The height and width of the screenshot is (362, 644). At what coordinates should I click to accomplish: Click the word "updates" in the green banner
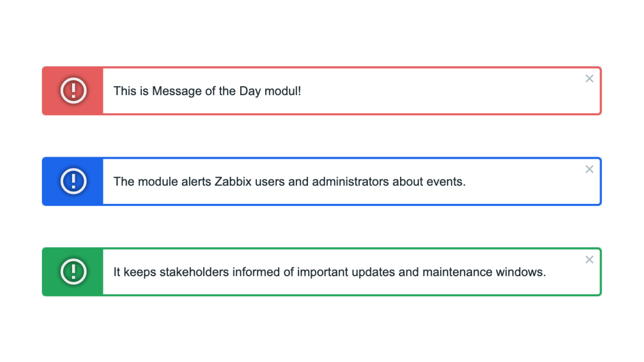[373, 272]
